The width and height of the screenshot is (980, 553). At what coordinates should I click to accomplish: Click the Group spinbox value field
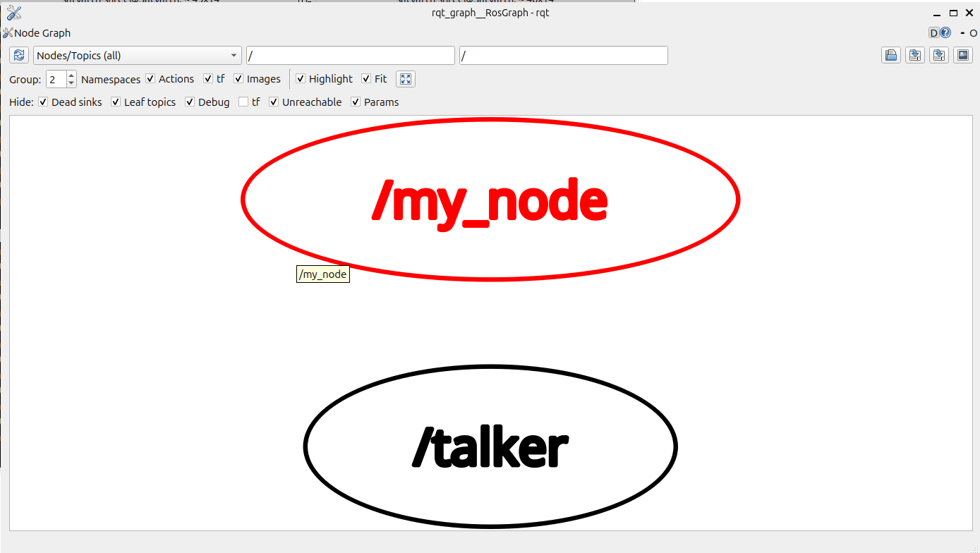tap(56, 79)
